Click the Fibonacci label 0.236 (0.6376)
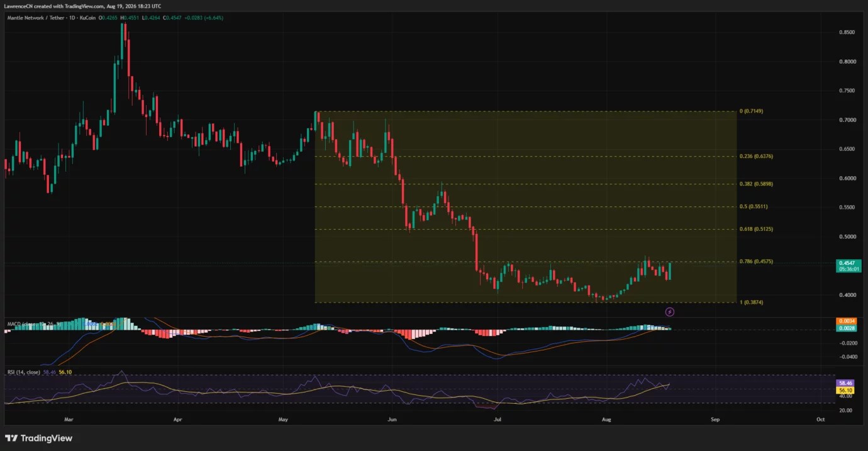Viewport: 868px width, 451px height. coord(757,157)
